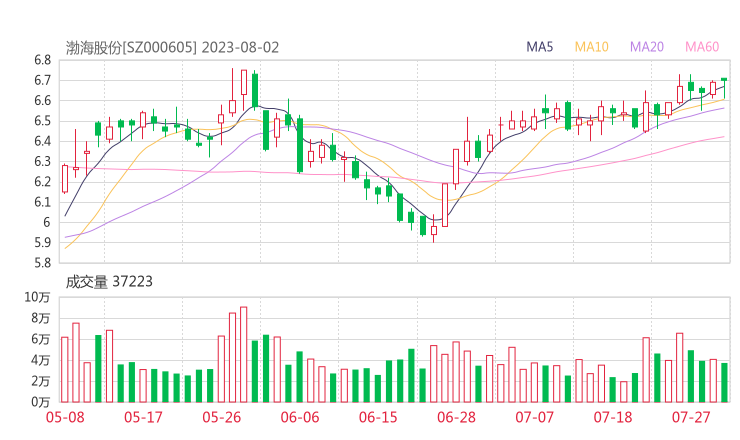This screenshot has height=440, width=740.
Task: Click the 06-15 date label
Action: tap(378, 417)
